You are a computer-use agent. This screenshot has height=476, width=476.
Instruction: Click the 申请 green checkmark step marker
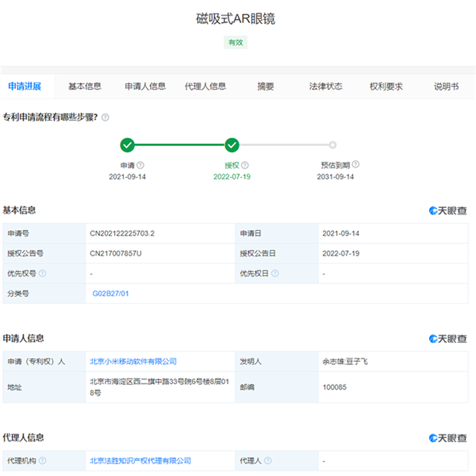click(x=127, y=145)
